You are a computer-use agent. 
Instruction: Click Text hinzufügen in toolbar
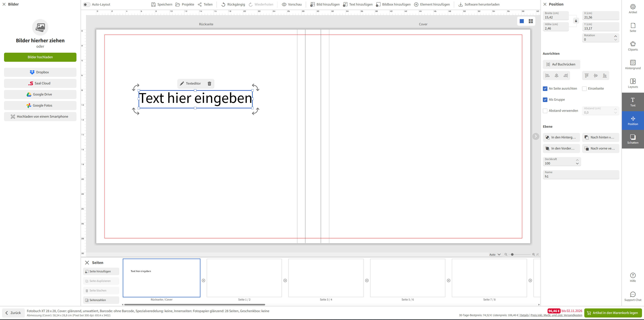click(x=358, y=5)
